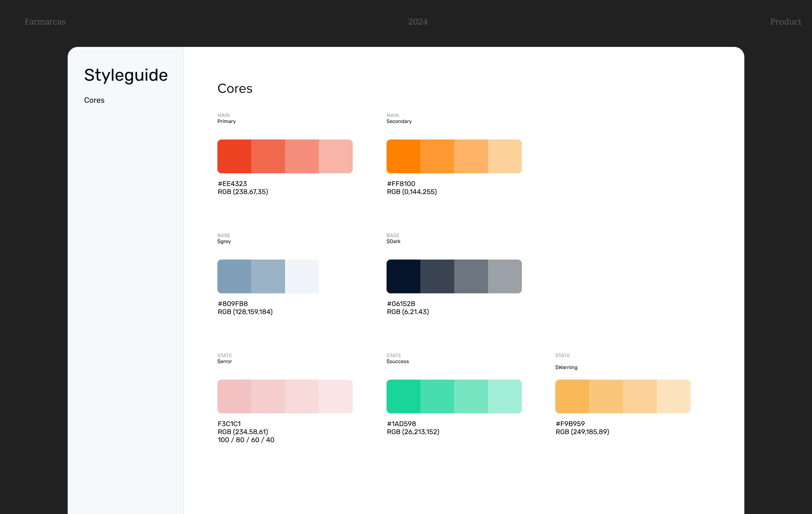Screen dimensions: 812x514
Task: Click the RGB (234,58,61) value
Action: [243, 432]
